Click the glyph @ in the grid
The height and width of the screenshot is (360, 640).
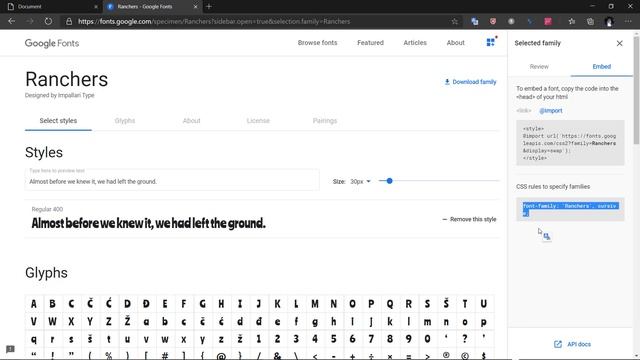click(221, 356)
